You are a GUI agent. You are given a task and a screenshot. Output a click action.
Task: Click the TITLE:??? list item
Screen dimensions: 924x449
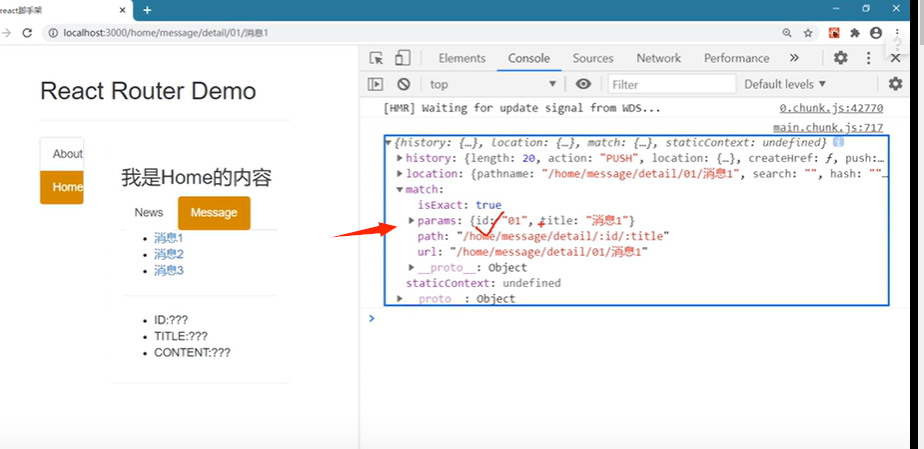[181, 336]
